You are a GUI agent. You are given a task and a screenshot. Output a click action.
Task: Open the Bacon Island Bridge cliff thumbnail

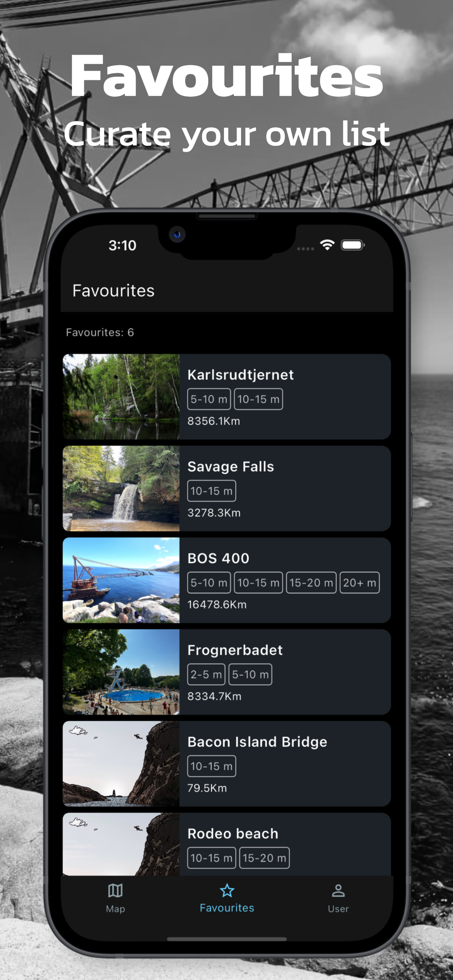point(121,763)
